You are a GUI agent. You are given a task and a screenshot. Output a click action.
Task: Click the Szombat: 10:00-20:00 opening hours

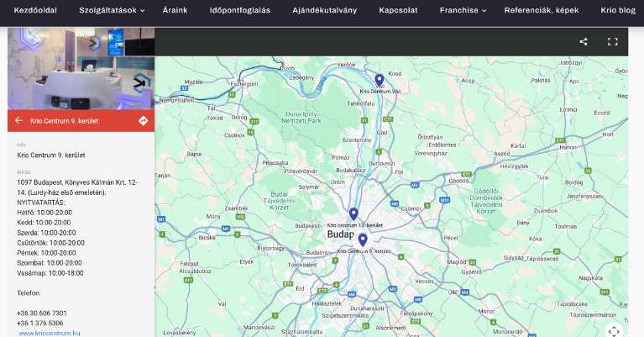point(50,262)
